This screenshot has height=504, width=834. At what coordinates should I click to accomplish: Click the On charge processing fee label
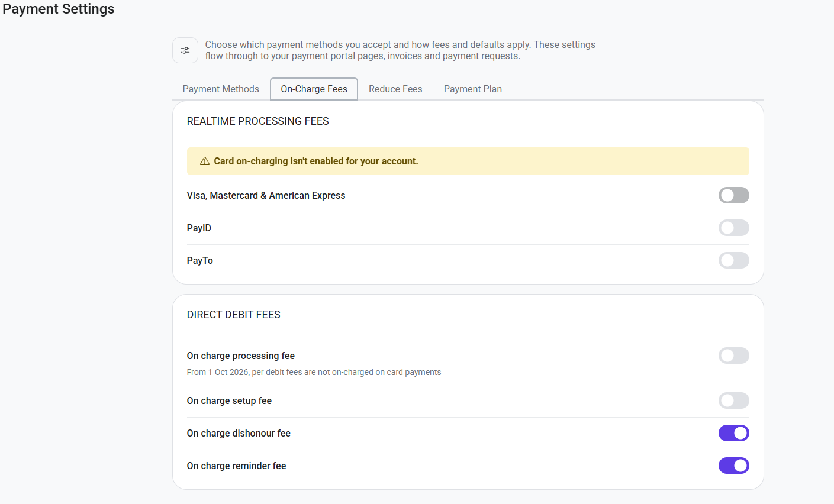coord(241,356)
